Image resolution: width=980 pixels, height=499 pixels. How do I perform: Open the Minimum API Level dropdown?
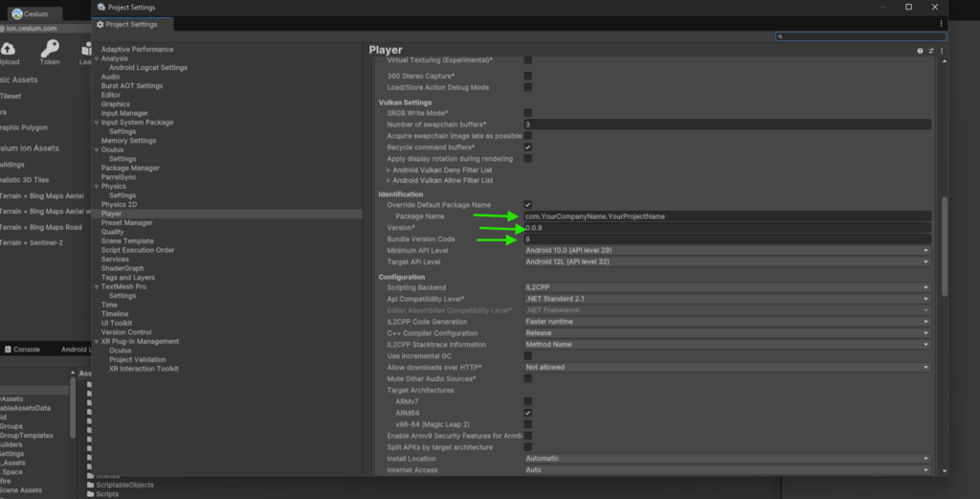coord(726,250)
